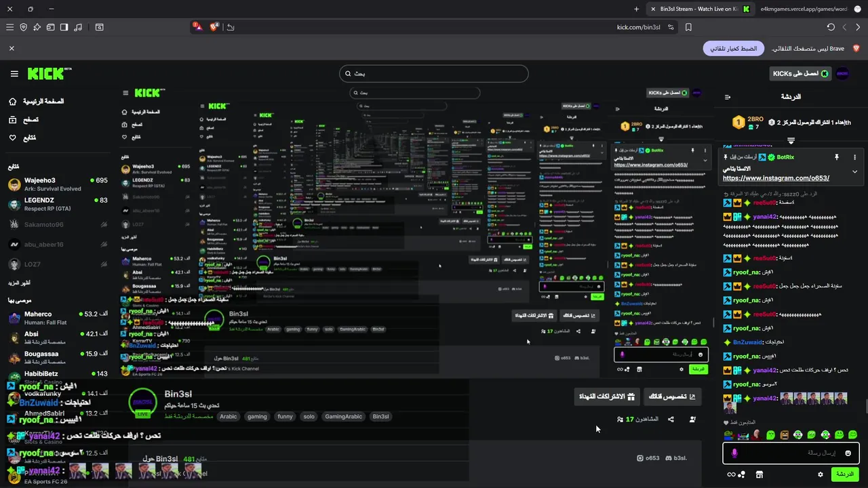Collapse pinned message with chevron
Viewport: 868px width, 488px height.
coord(854,171)
